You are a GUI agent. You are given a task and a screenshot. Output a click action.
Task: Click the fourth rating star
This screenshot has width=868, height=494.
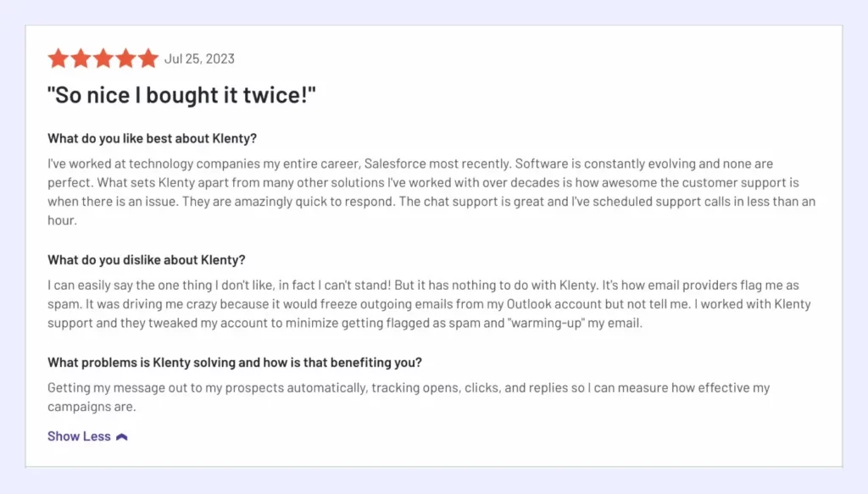[x=125, y=58]
